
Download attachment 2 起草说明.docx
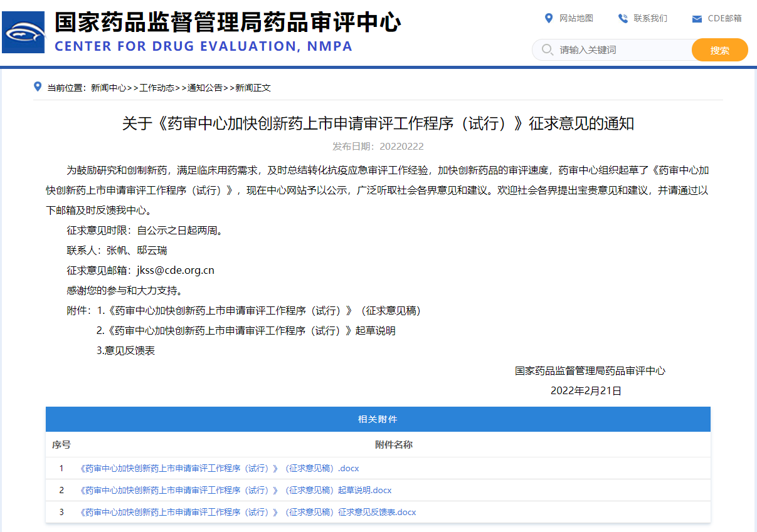(236, 490)
